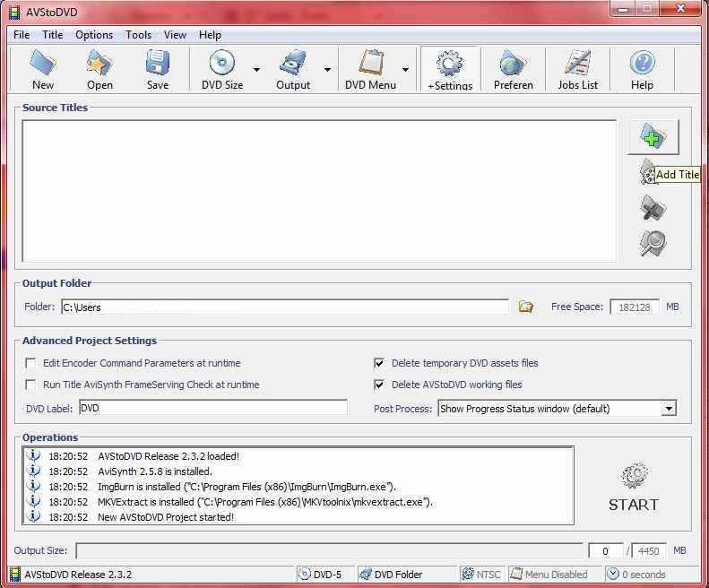Click the Output Size progress bar
Viewport: 709px width, 588px height.
click(329, 551)
